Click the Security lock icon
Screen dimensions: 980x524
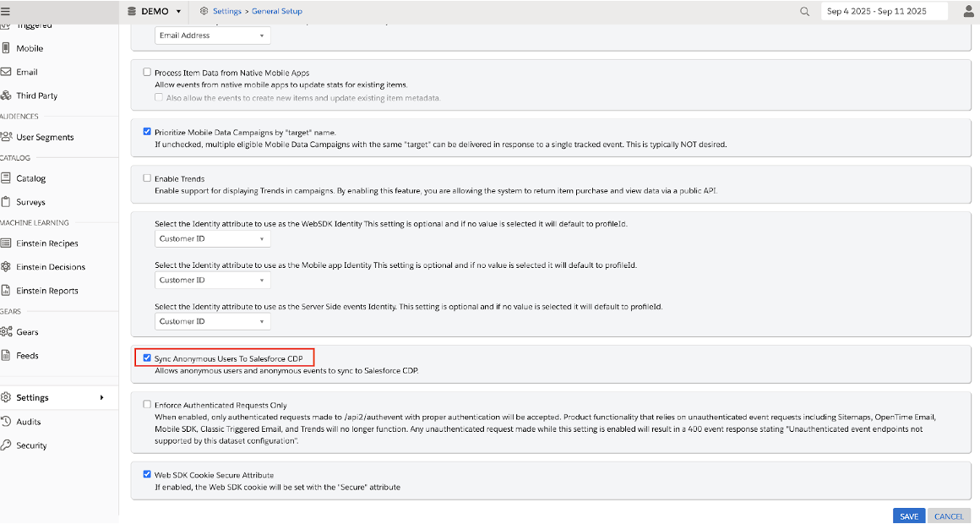7,445
